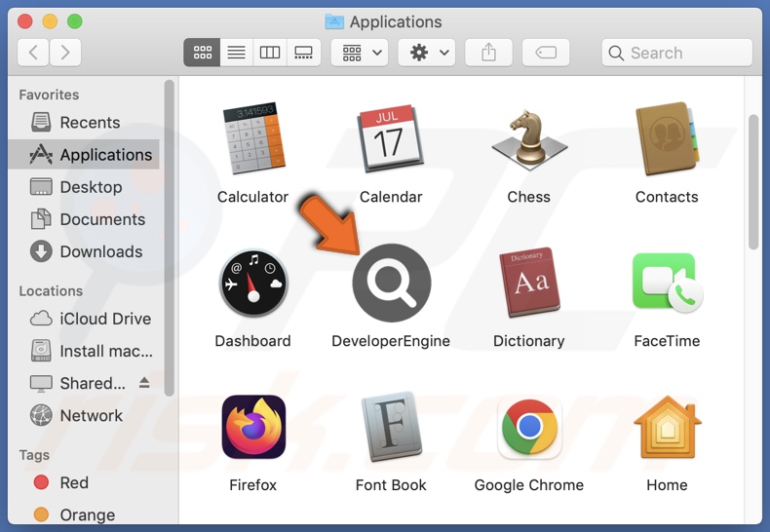Open Documents in the sidebar
This screenshot has width=770, height=532.
point(84,219)
